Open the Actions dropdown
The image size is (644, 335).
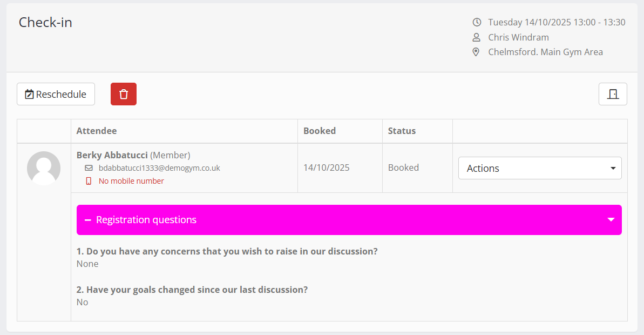(540, 168)
